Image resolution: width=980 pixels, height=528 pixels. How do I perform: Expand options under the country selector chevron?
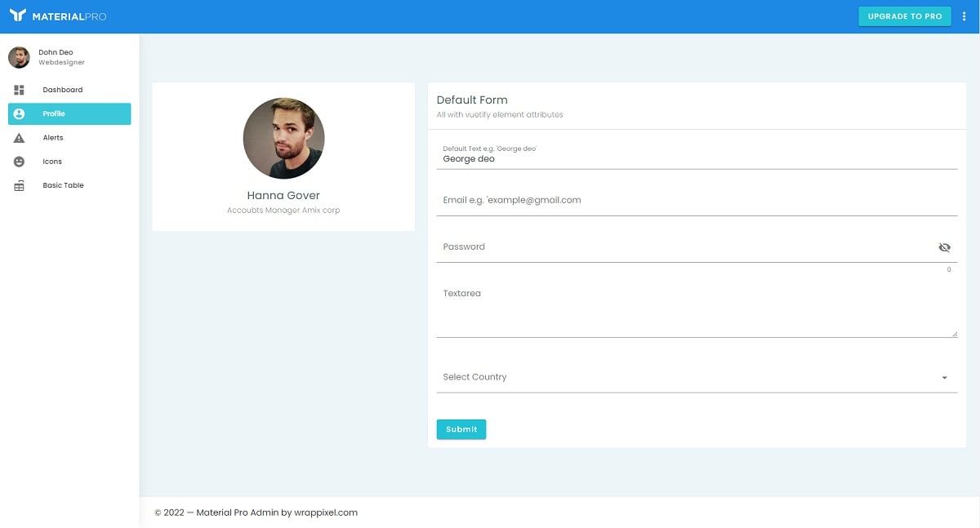tap(944, 378)
